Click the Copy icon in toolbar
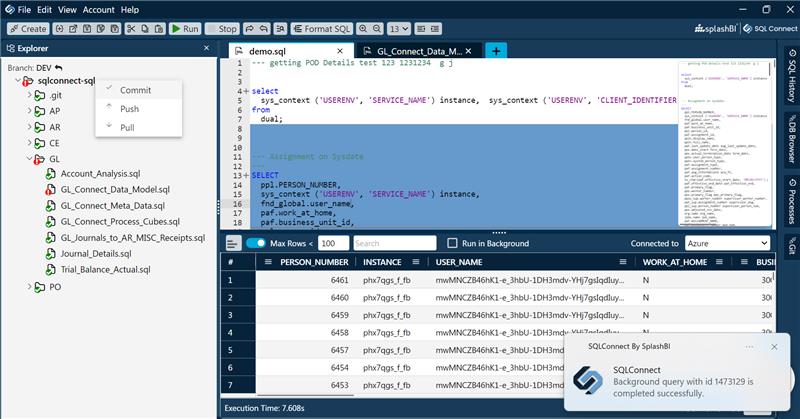 coord(145,29)
